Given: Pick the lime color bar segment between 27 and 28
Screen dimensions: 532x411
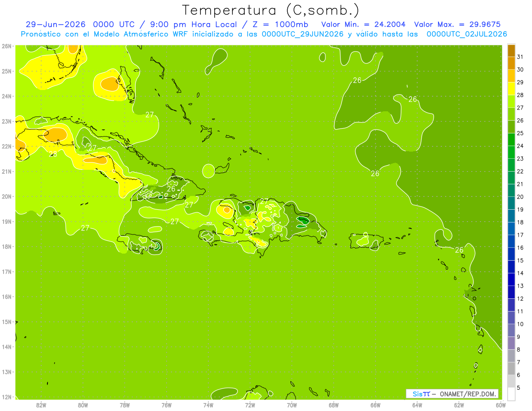Looking at the screenshot, I should (511, 102).
